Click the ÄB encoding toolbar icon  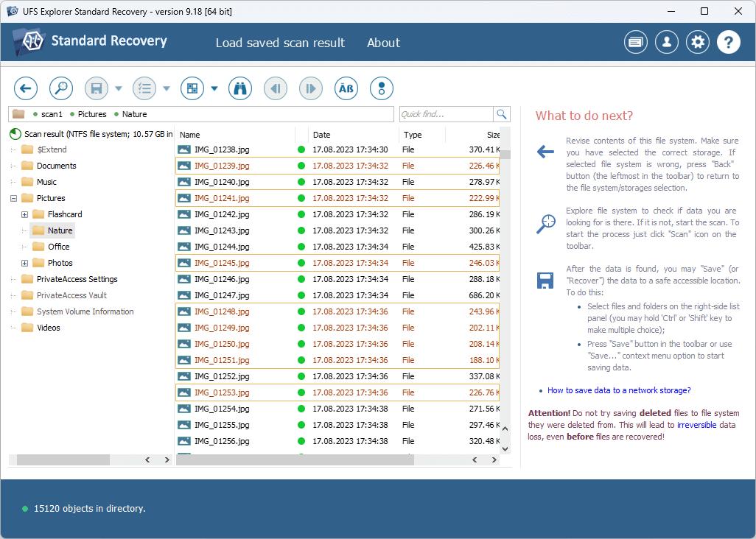click(x=346, y=88)
